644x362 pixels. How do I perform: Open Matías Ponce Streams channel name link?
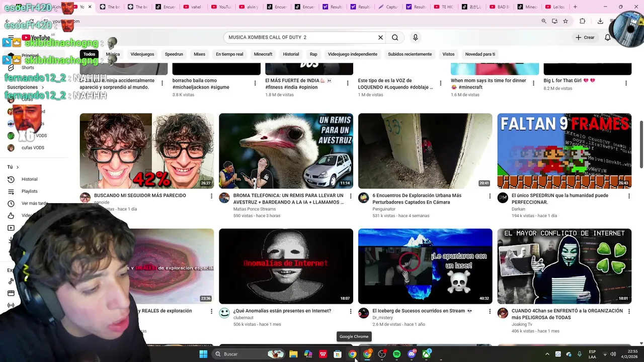click(255, 209)
